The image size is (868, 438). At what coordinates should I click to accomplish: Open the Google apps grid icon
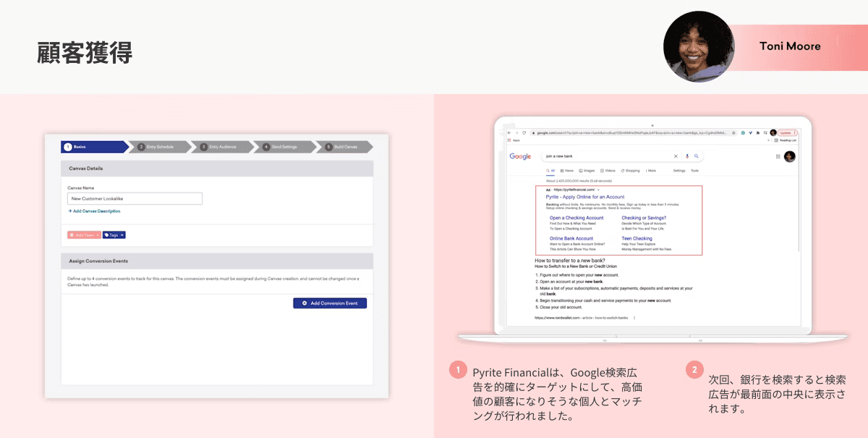click(x=778, y=156)
